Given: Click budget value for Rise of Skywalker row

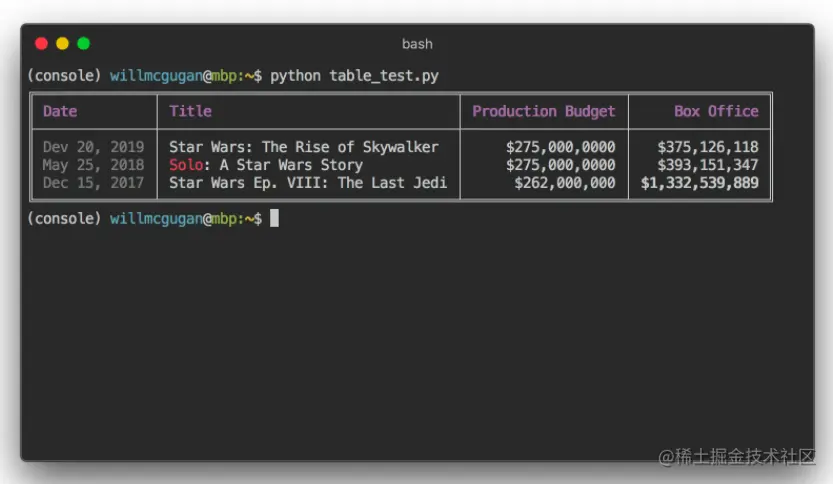Looking at the screenshot, I should pos(560,147).
